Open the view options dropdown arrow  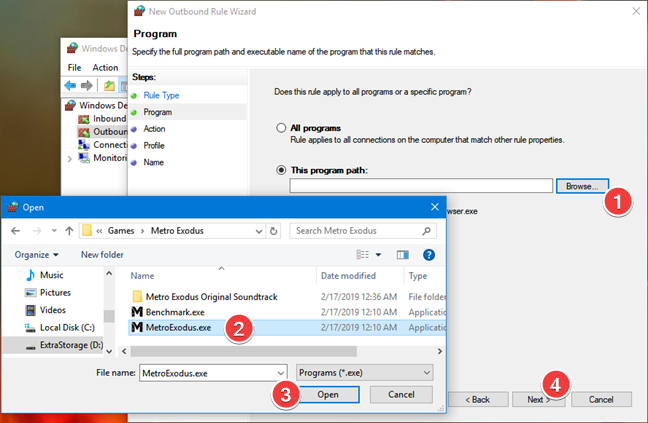coord(378,255)
